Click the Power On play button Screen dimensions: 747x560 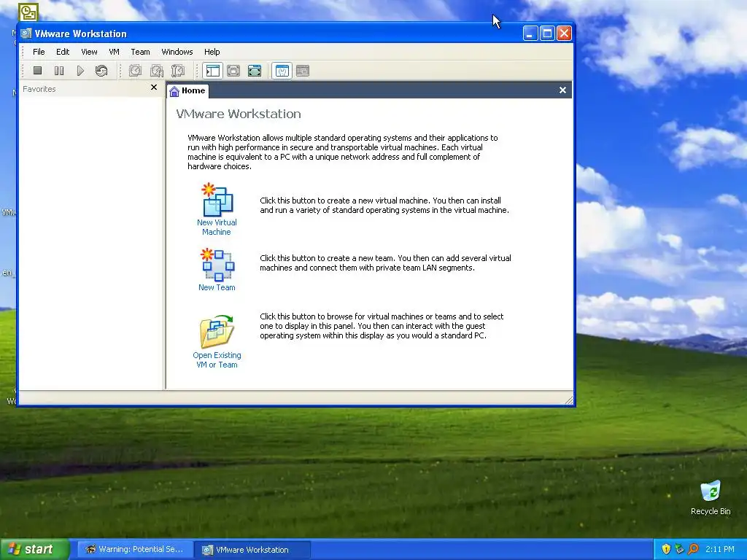point(80,71)
